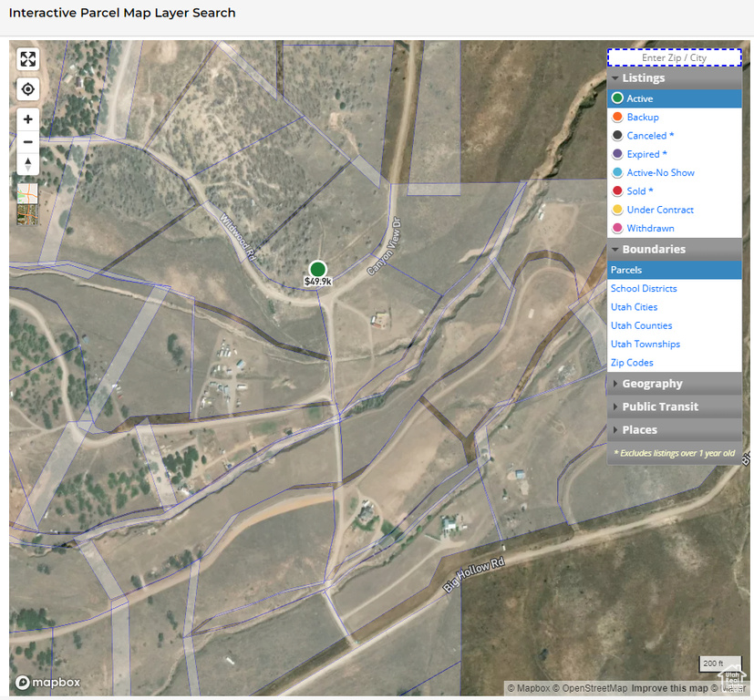Select the green $49.9k listing marker

(x=317, y=269)
